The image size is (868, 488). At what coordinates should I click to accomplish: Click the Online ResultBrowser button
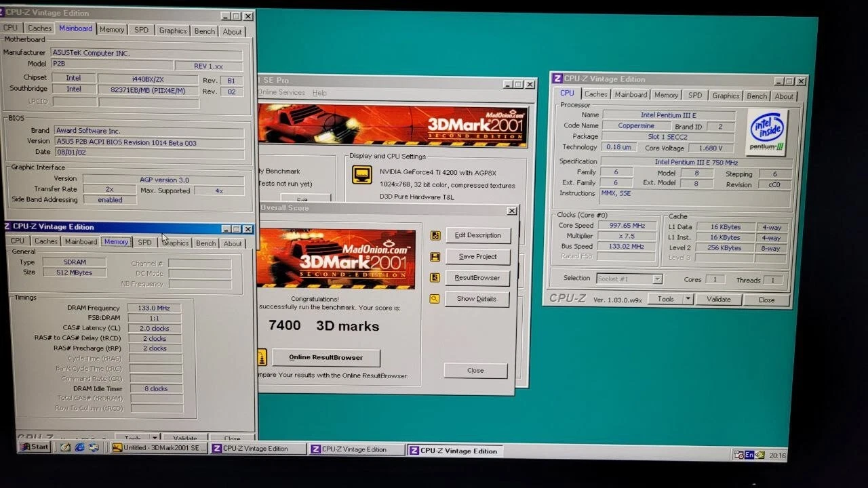(326, 357)
